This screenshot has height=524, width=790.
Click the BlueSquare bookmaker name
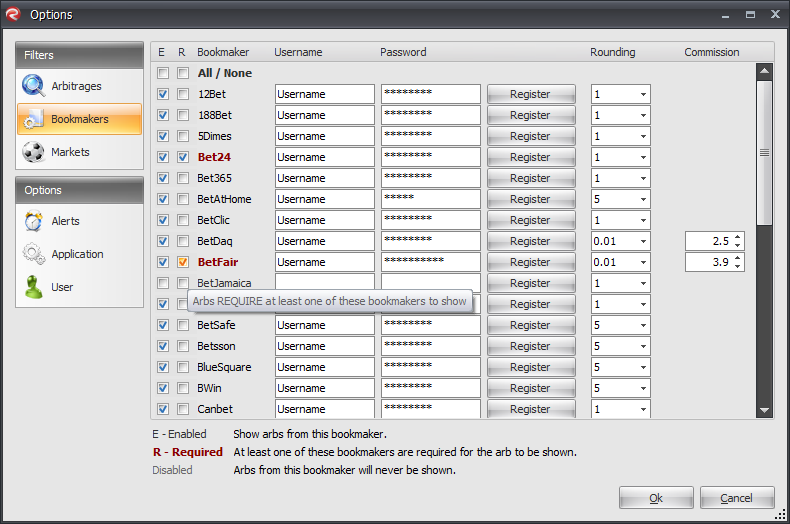[224, 367]
